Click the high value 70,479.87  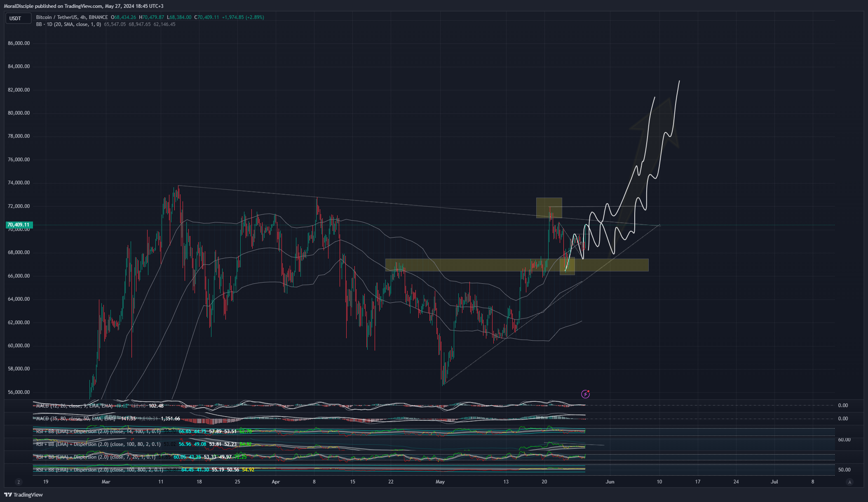pos(153,17)
